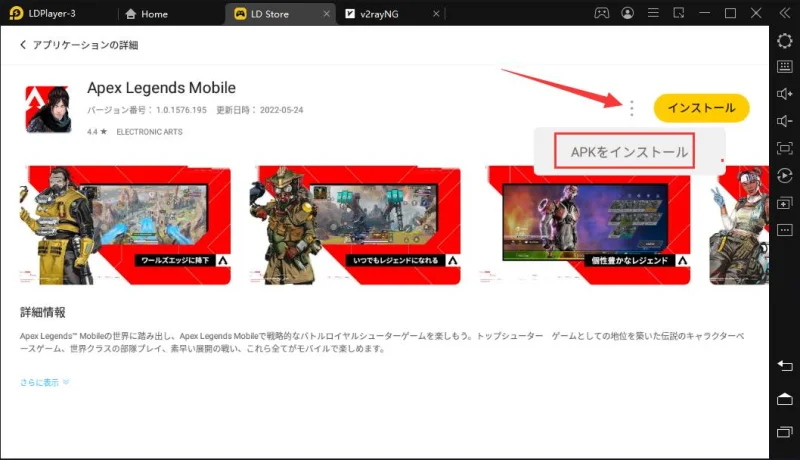Click the LDPlayer logo icon
The image size is (800, 460).
[16, 14]
